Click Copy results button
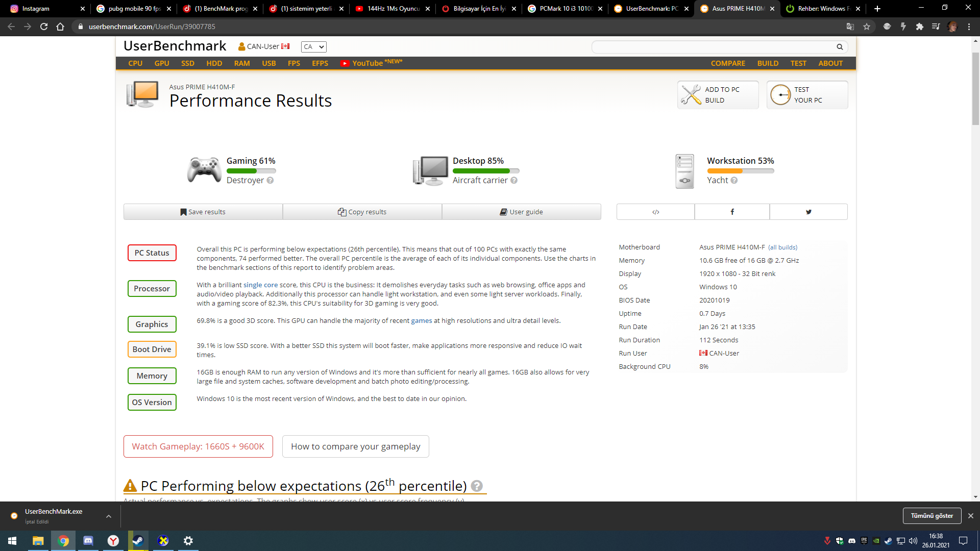The width and height of the screenshot is (980, 551). [362, 212]
